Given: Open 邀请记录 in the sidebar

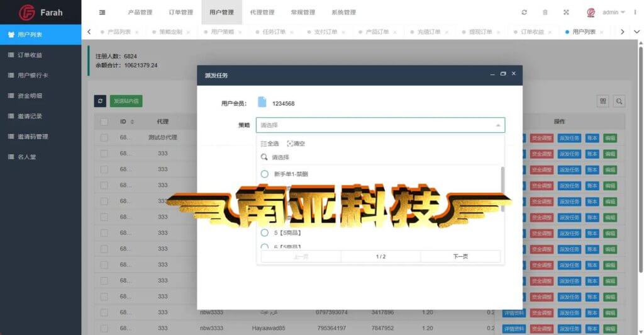Looking at the screenshot, I should (41, 116).
